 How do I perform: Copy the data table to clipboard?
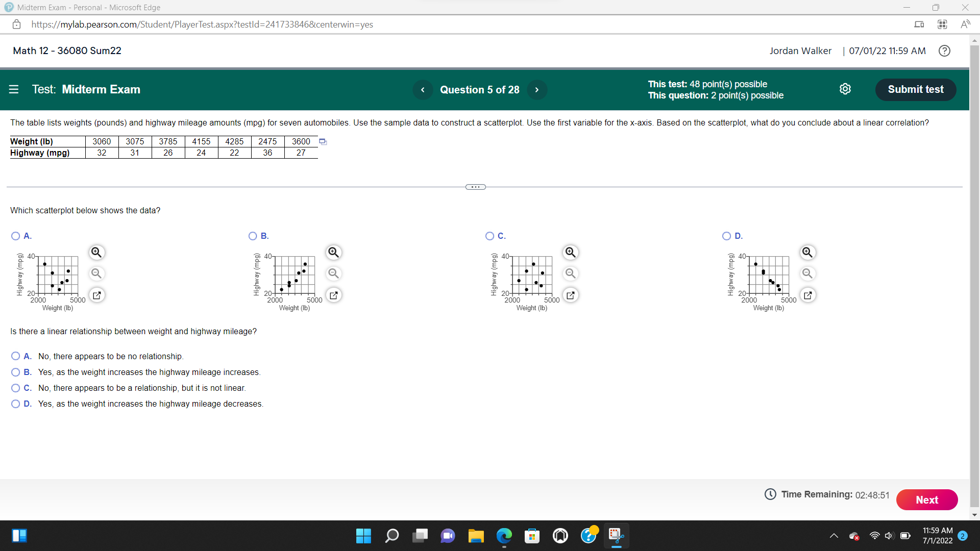(322, 141)
